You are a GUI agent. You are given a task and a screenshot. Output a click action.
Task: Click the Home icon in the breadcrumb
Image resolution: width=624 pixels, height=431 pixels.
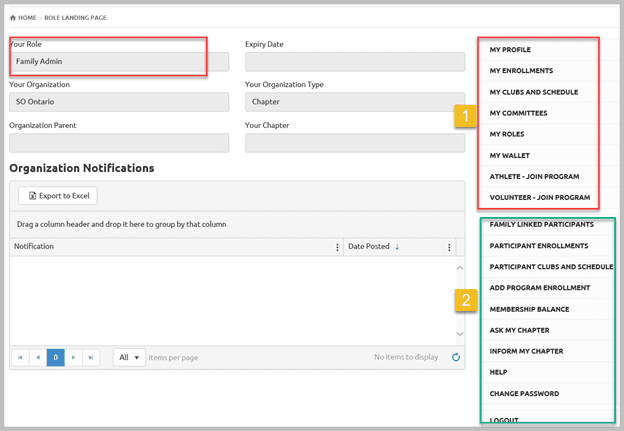coord(13,18)
